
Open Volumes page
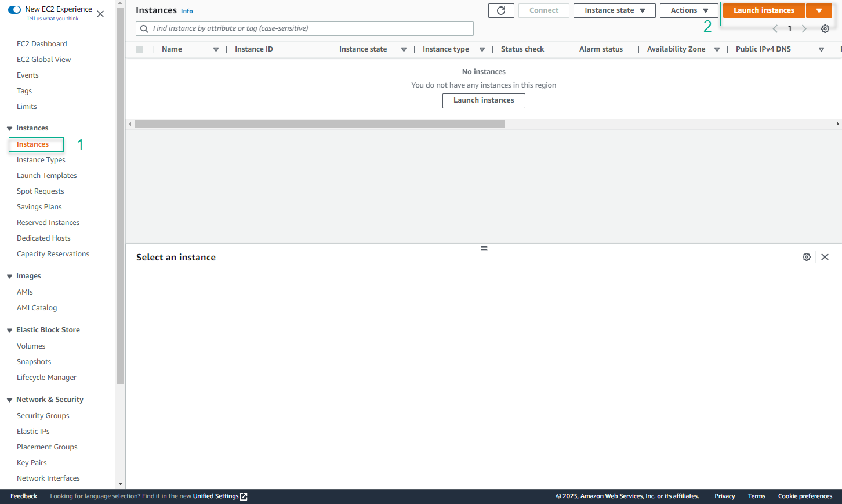[x=31, y=346]
